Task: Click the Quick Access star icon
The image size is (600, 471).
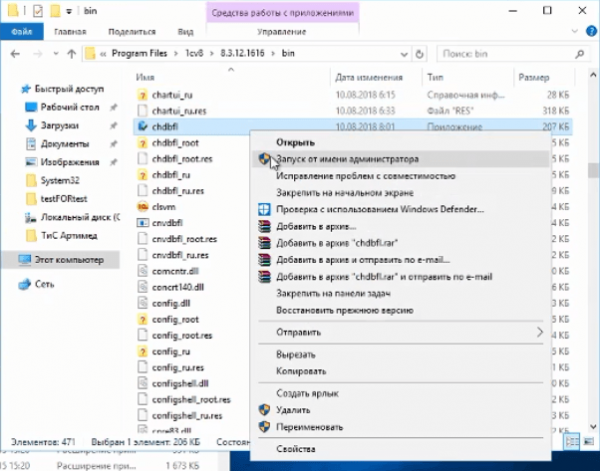Action: point(26,89)
